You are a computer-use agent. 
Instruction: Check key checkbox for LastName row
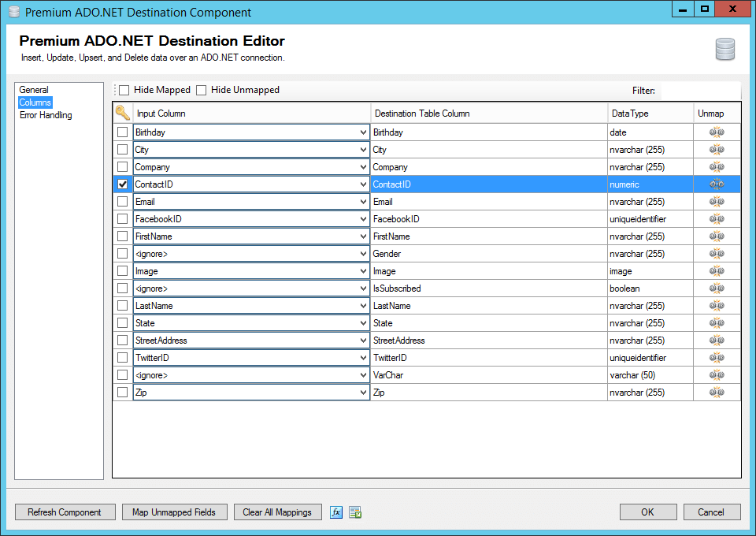click(123, 306)
